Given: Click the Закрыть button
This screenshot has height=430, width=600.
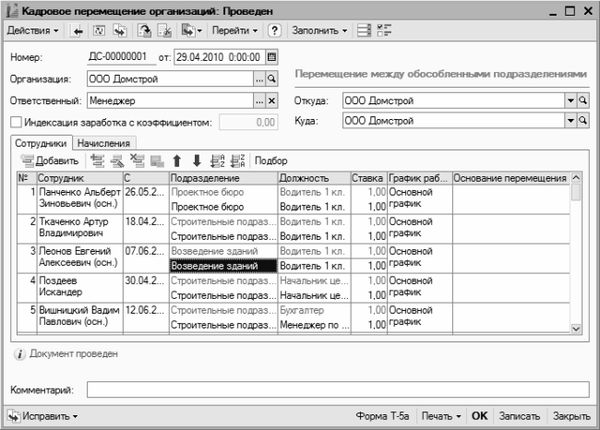Looking at the screenshot, I should [x=571, y=416].
